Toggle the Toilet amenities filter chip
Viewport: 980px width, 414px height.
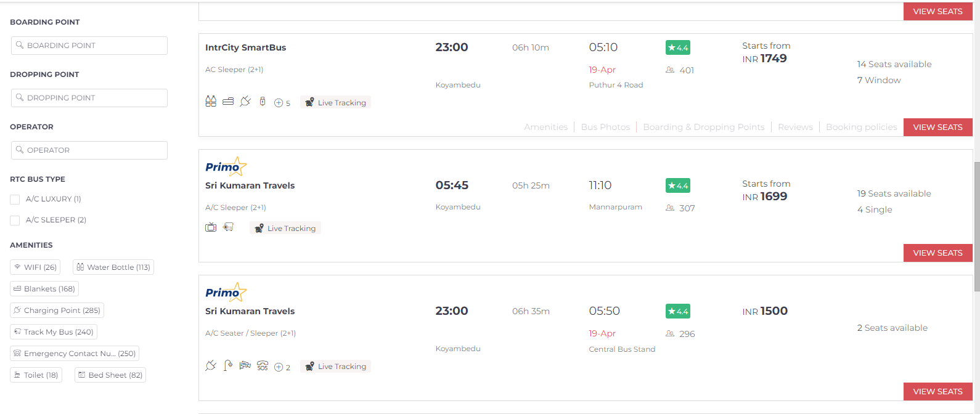pyautogui.click(x=36, y=375)
